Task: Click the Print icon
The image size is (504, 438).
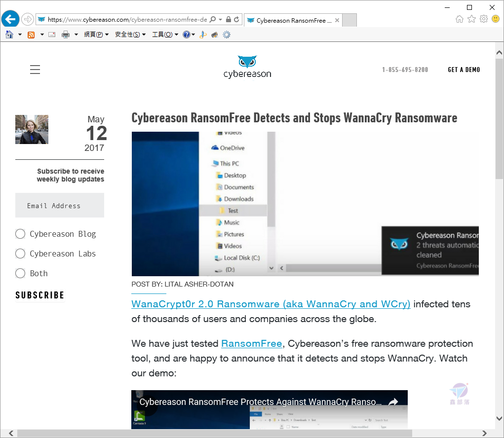Action: [x=66, y=35]
